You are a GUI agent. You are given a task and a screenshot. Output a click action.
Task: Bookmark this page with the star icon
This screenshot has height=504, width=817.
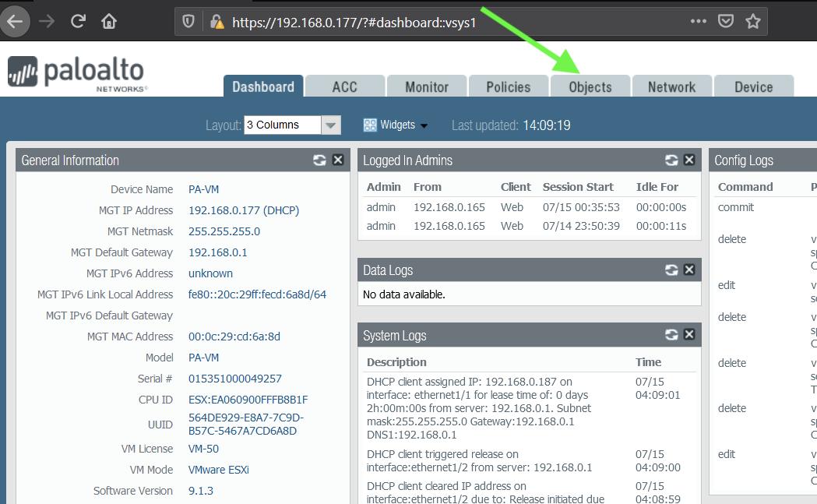click(753, 21)
